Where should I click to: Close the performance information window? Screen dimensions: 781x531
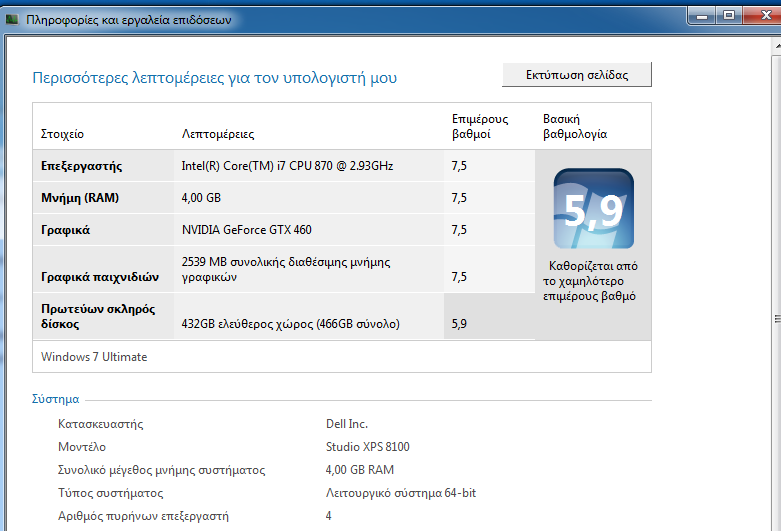(x=764, y=15)
